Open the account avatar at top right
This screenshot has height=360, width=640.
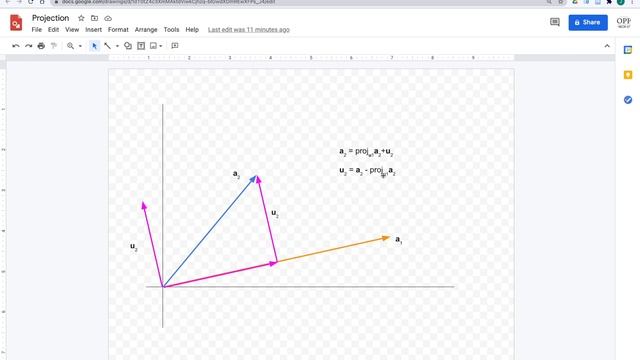(x=624, y=22)
